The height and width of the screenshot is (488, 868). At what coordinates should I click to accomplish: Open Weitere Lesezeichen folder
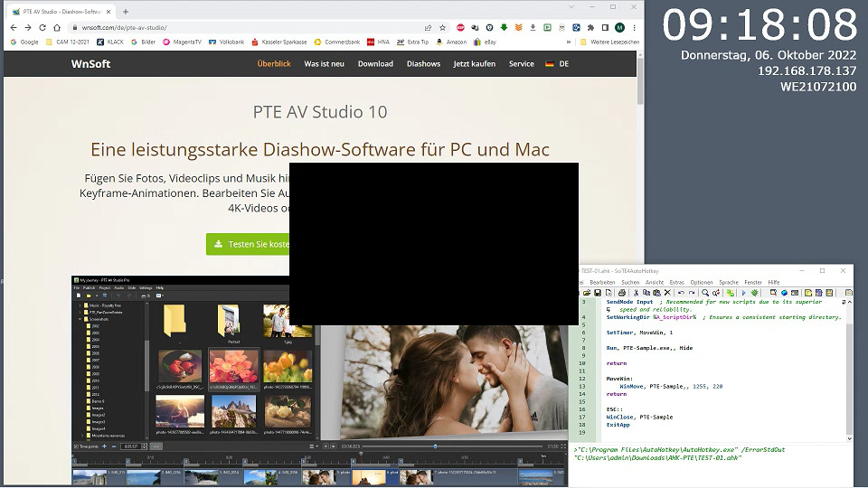coord(609,42)
